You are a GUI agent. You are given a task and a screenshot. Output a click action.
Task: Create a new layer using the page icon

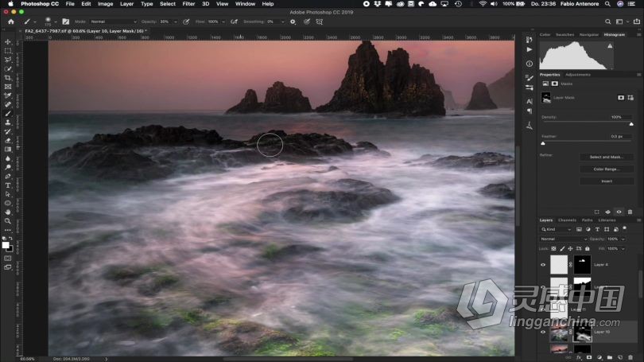(620, 357)
